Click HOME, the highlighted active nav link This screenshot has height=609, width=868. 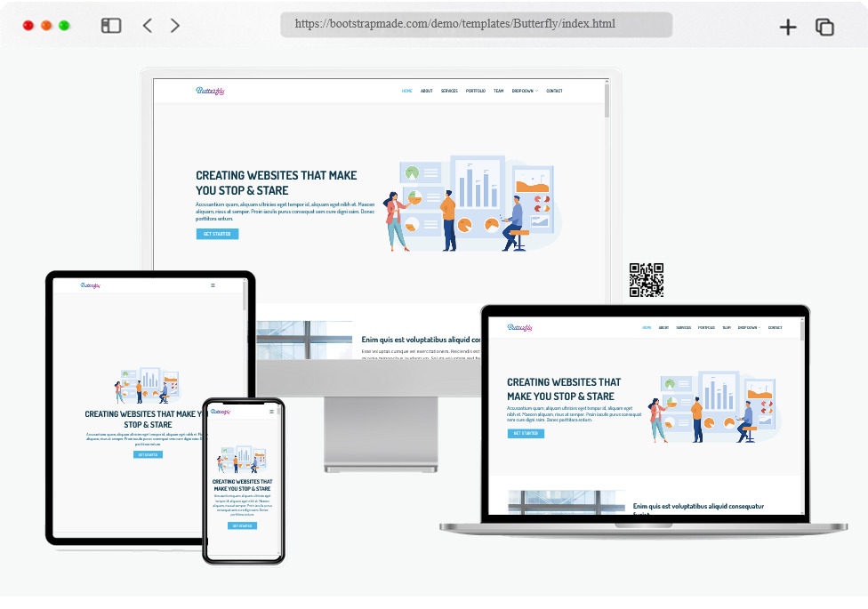406,90
